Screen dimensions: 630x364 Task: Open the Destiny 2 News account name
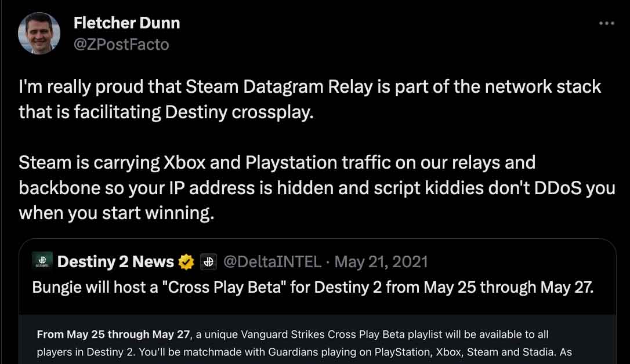tap(115, 261)
